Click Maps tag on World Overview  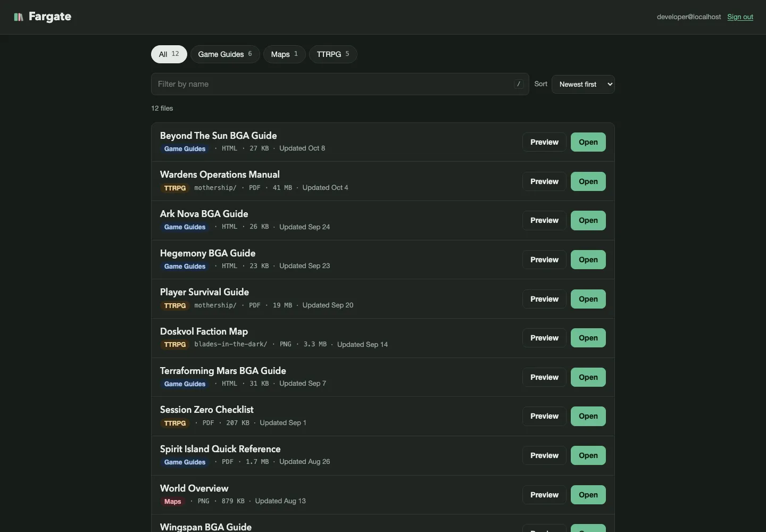pos(172,502)
